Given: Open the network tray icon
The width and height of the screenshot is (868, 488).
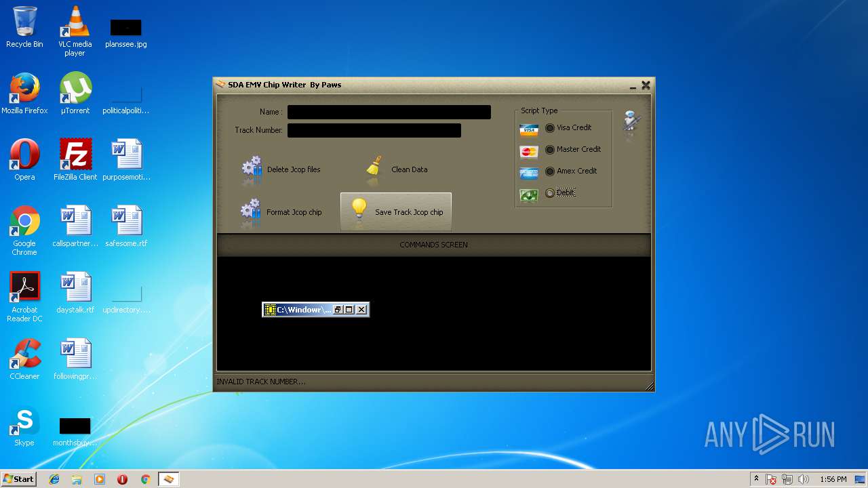Looking at the screenshot, I should coord(787,479).
